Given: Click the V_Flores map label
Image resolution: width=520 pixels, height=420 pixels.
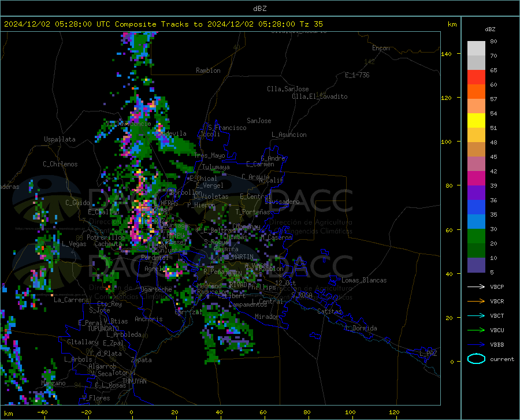Looking at the screenshot, I should pos(96,398).
